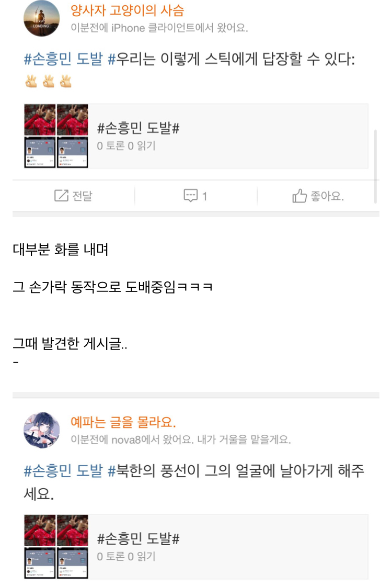Image resolution: width=392 pixels, height=586 pixels.
Task: Like the post with the thumbs-up icon
Action: (299, 196)
